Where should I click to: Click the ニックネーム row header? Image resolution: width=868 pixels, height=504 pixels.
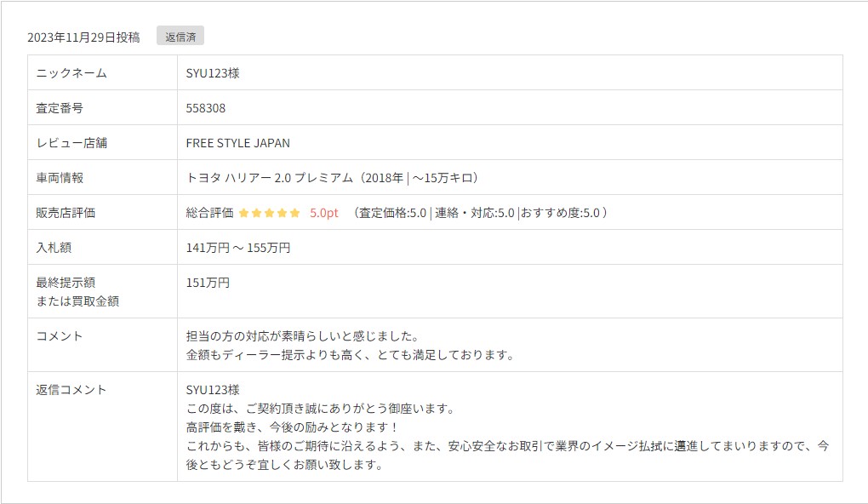pos(71,73)
